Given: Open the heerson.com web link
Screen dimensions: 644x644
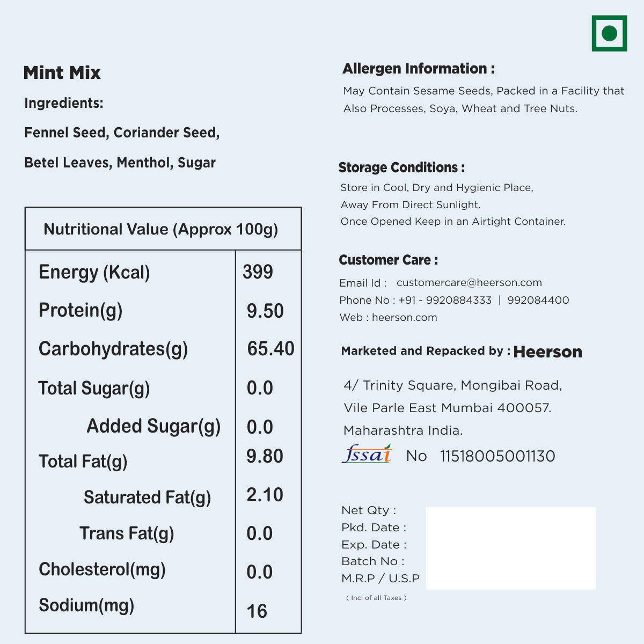Looking at the screenshot, I should coord(404,318).
